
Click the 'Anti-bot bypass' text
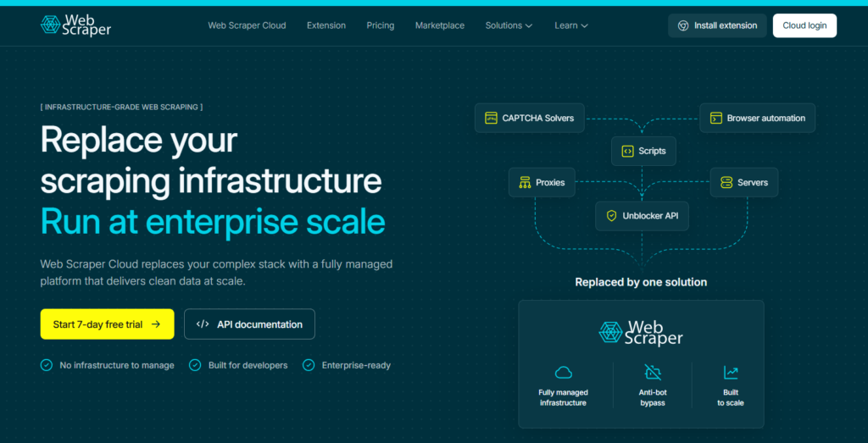(653, 397)
